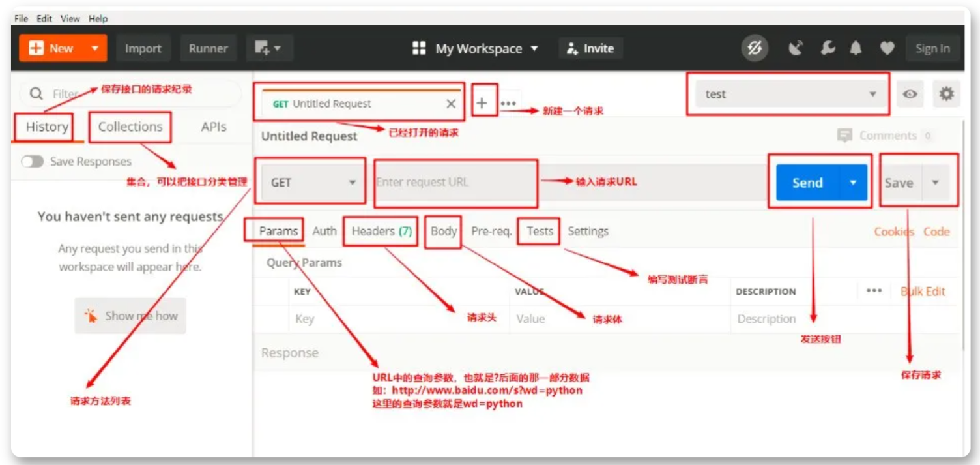980x465 pixels.
Task: Click the Invite button
Action: pos(590,48)
